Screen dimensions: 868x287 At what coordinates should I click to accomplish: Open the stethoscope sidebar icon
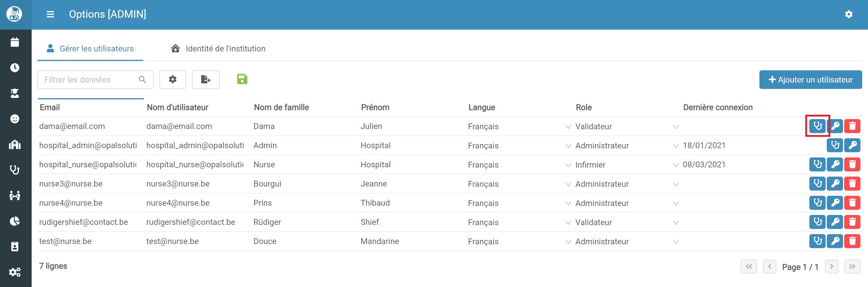15,170
